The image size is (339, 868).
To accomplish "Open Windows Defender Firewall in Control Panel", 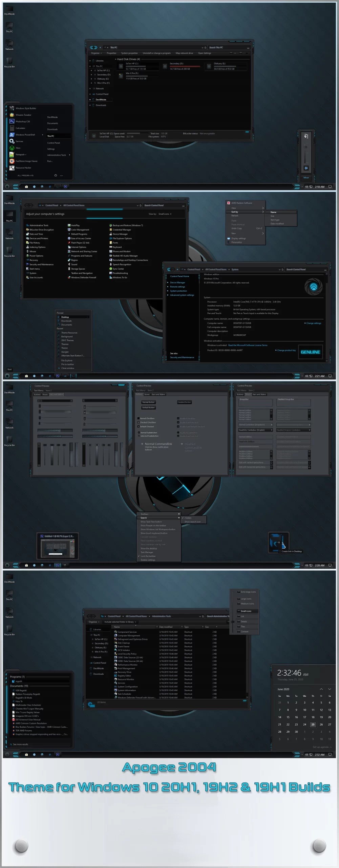I will pyautogui.click(x=82, y=277).
